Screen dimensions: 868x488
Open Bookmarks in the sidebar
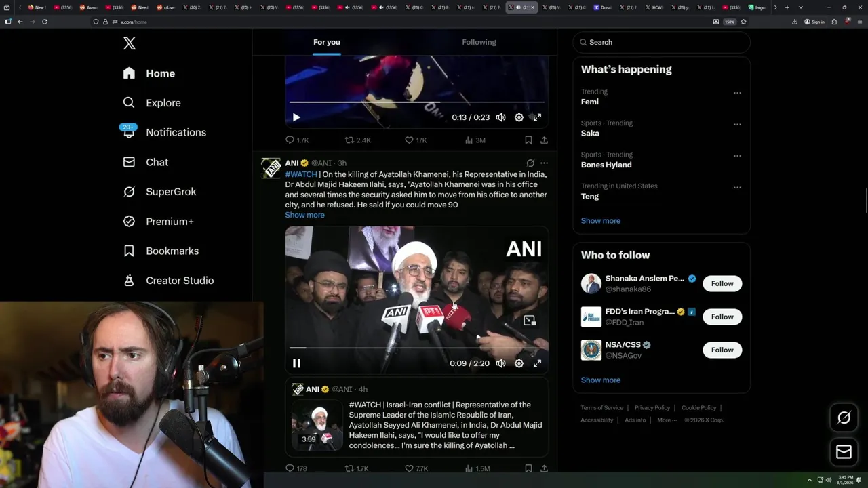click(161, 251)
